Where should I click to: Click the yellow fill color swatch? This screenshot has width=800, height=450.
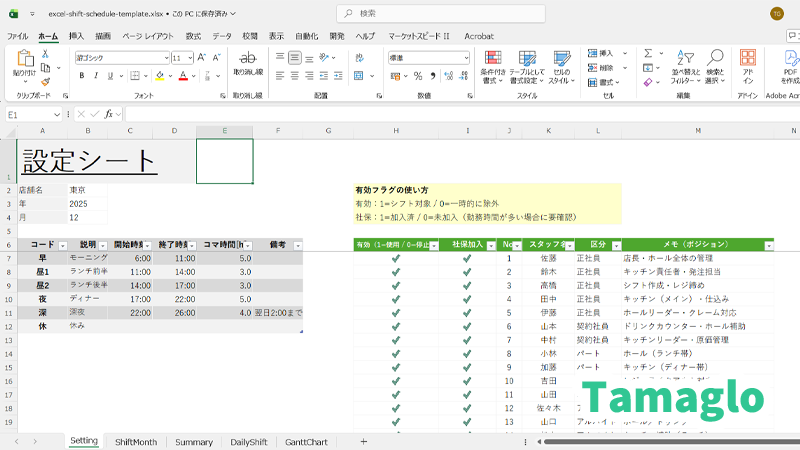tap(161, 76)
